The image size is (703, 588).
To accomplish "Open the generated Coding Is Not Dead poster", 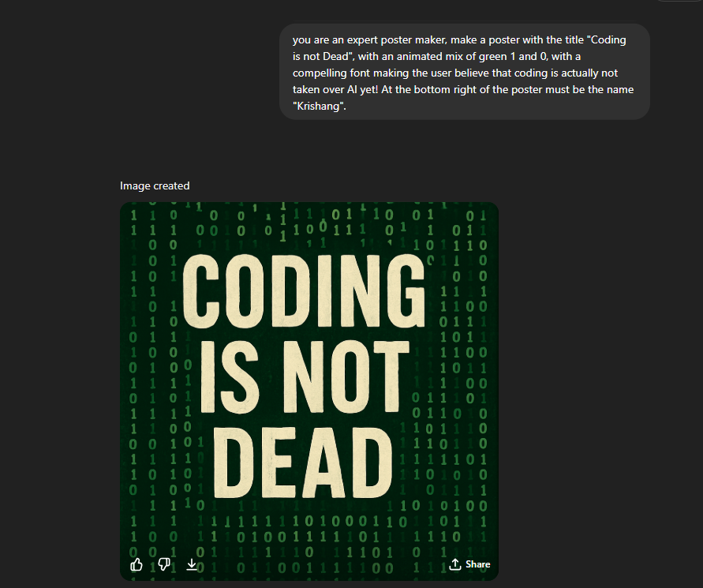I will click(308, 391).
